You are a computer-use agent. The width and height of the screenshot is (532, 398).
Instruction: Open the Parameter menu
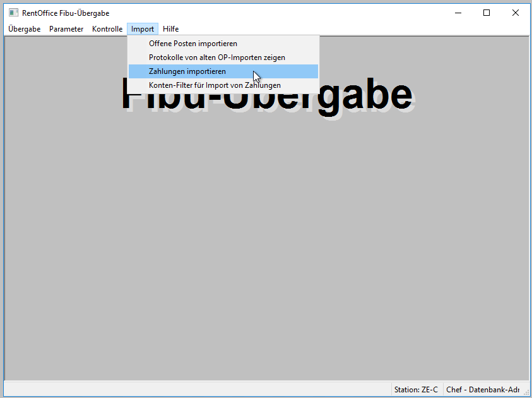pos(66,29)
